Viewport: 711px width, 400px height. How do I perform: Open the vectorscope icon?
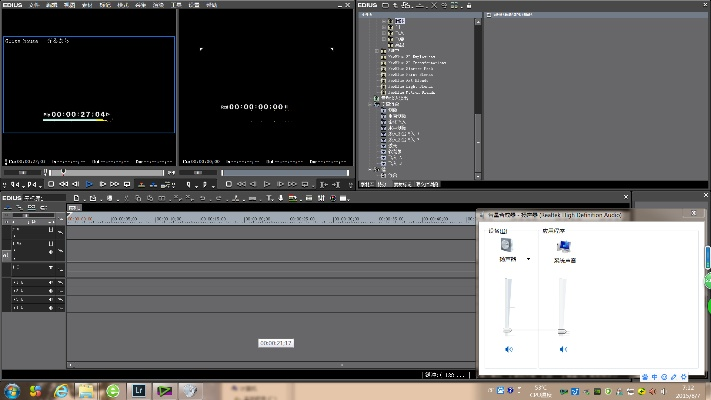tap(333, 198)
